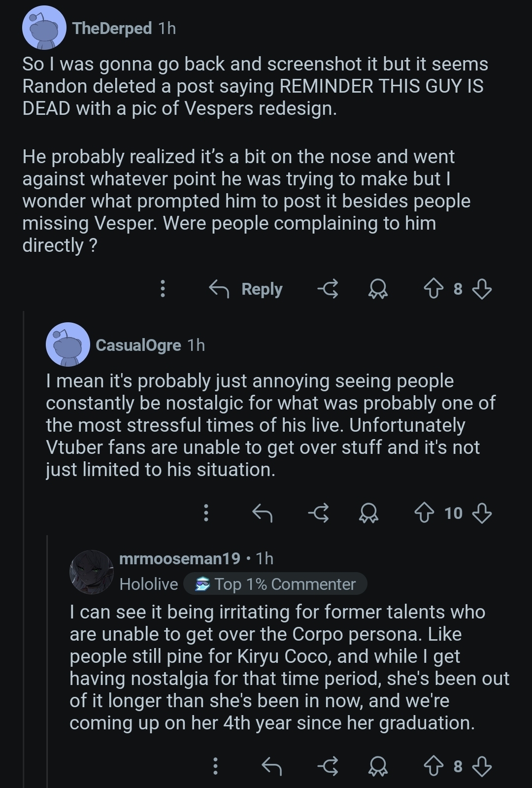Downvote mrmooseman19's comment
The image size is (532, 788).
(x=481, y=766)
